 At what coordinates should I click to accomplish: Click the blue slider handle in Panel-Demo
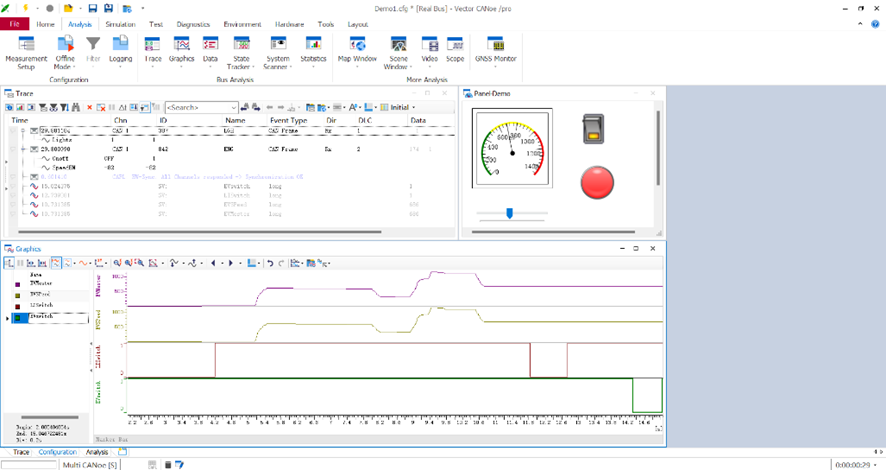510,213
